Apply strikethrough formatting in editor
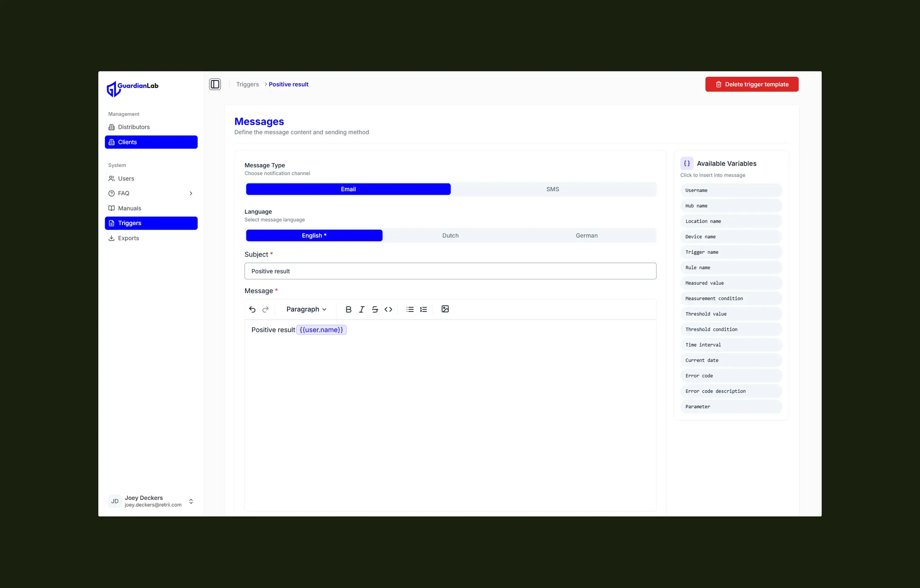This screenshot has height=588, width=920. tap(375, 309)
